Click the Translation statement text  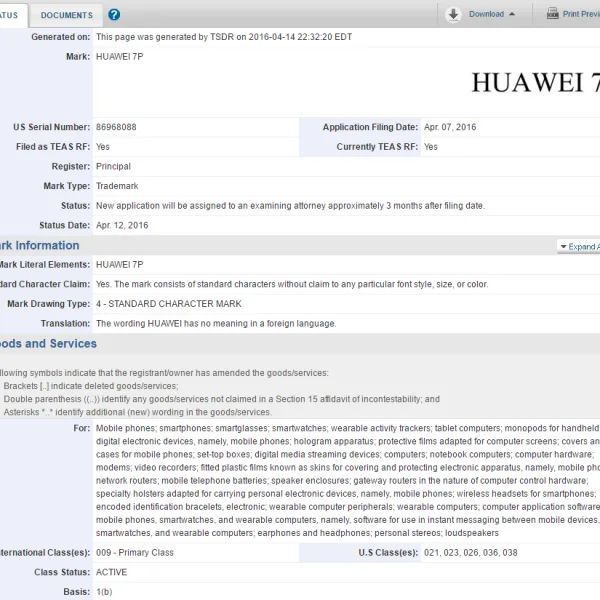click(x=216, y=323)
